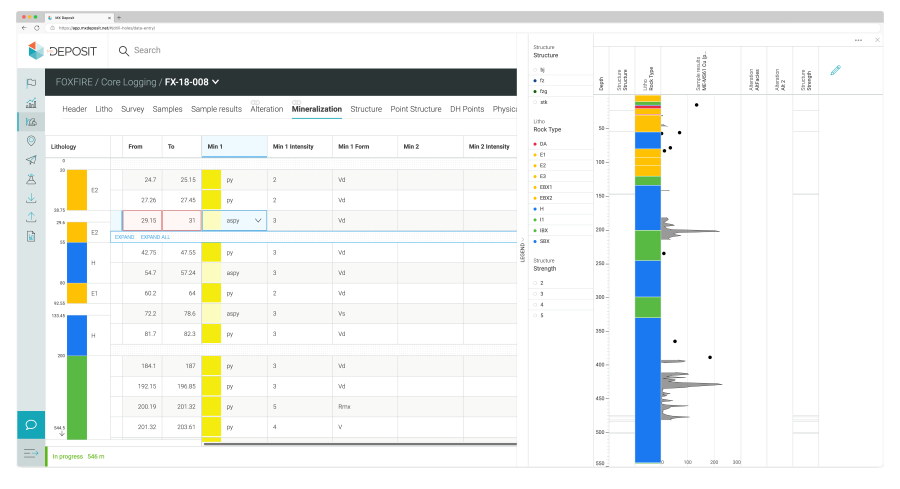900x489 pixels.
Task: Open the chat bubble icon
Action: click(x=31, y=424)
